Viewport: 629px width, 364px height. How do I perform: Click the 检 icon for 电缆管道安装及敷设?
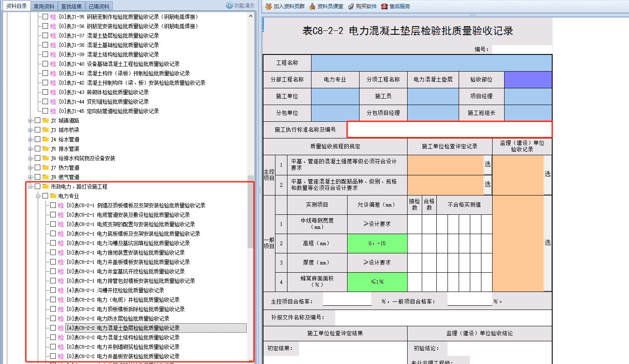(x=61, y=215)
